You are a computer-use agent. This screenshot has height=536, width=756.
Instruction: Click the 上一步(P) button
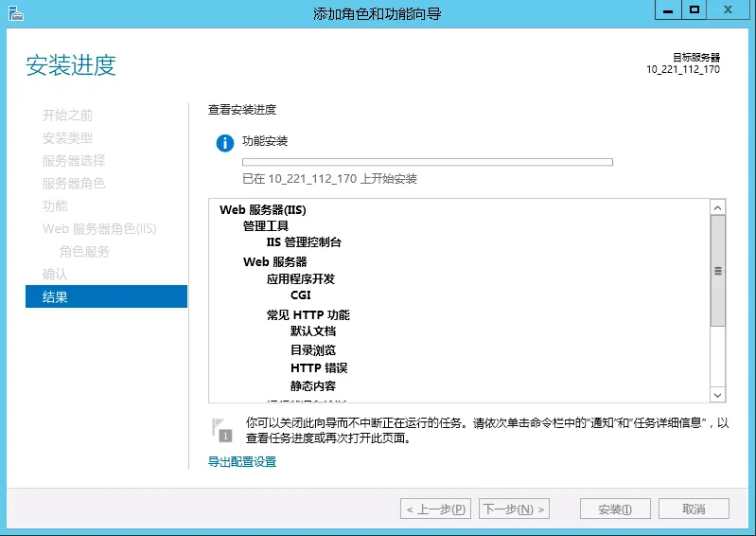click(436, 509)
